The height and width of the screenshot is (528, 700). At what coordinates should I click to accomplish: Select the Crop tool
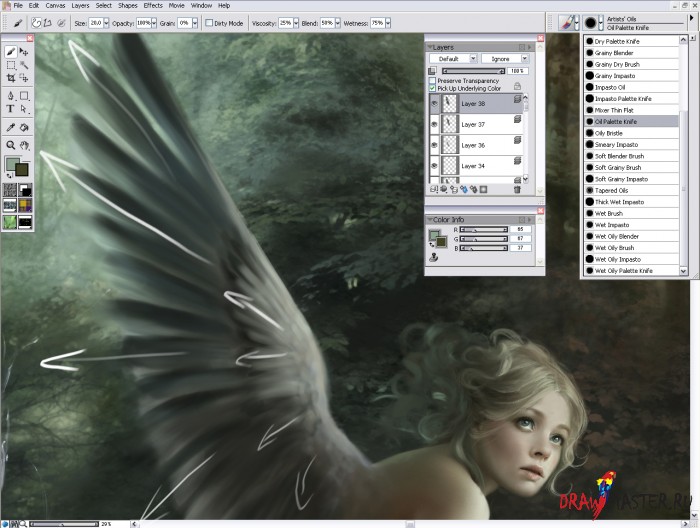(x=11, y=79)
